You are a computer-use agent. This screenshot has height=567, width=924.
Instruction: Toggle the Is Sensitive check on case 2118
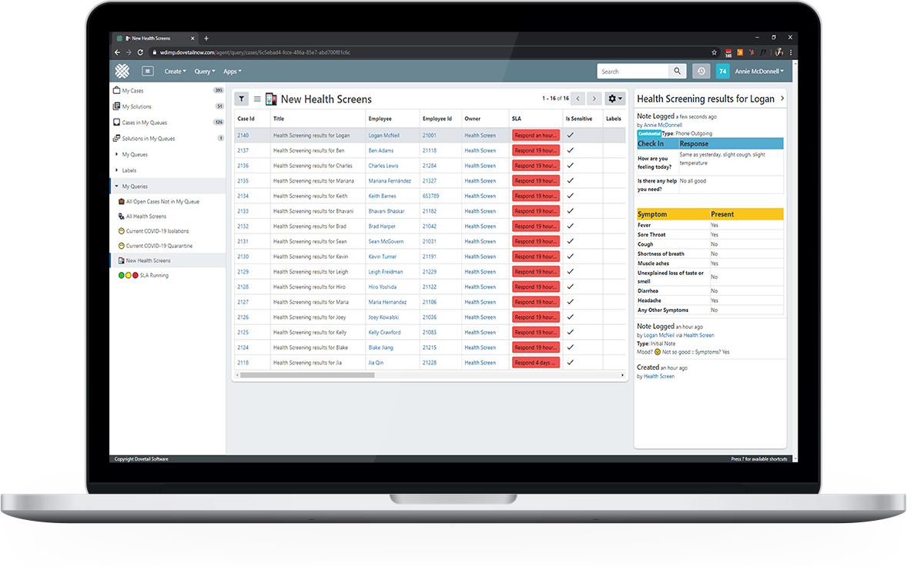click(570, 362)
